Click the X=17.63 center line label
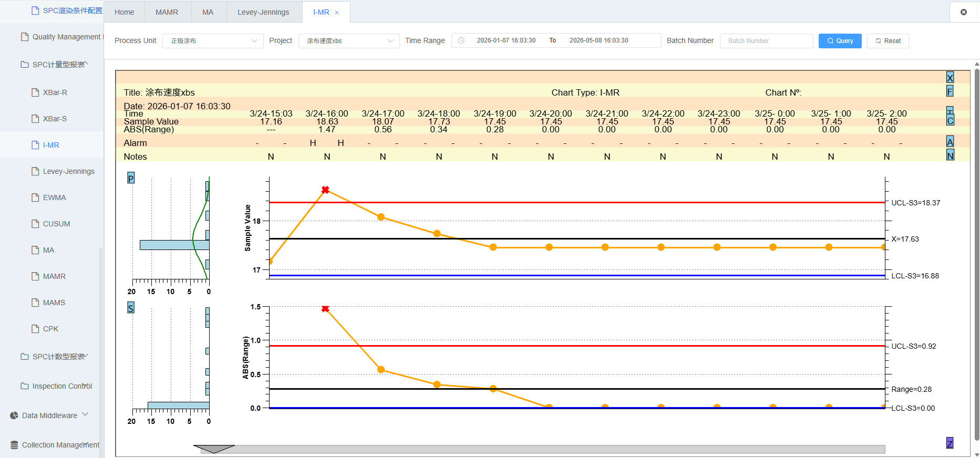 point(905,239)
